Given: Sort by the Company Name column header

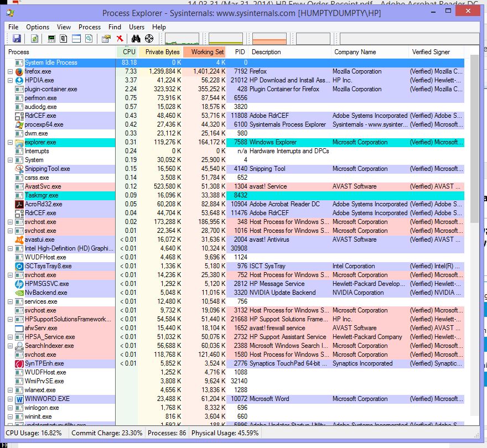Looking at the screenshot, I should pos(370,52).
